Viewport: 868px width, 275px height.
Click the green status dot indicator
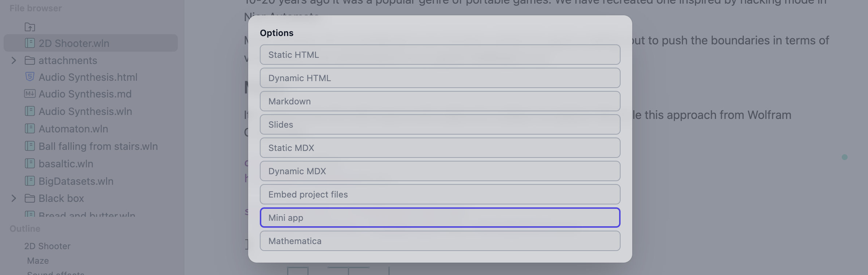click(845, 157)
